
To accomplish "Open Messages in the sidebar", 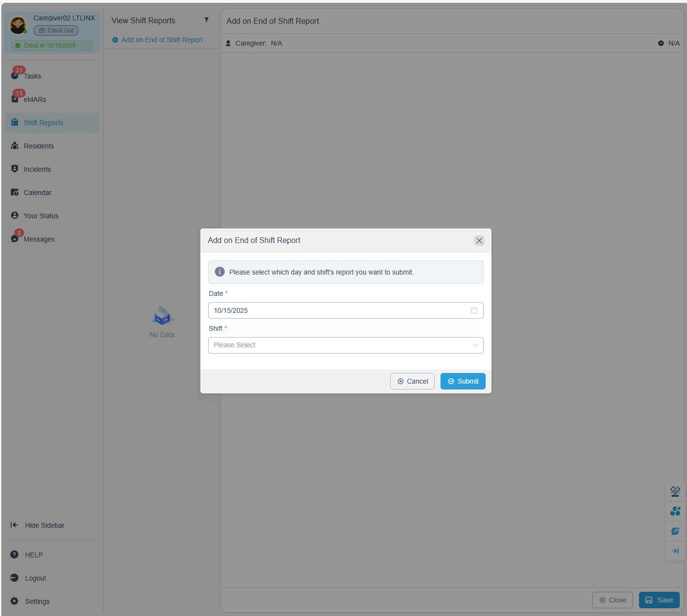I will point(39,239).
